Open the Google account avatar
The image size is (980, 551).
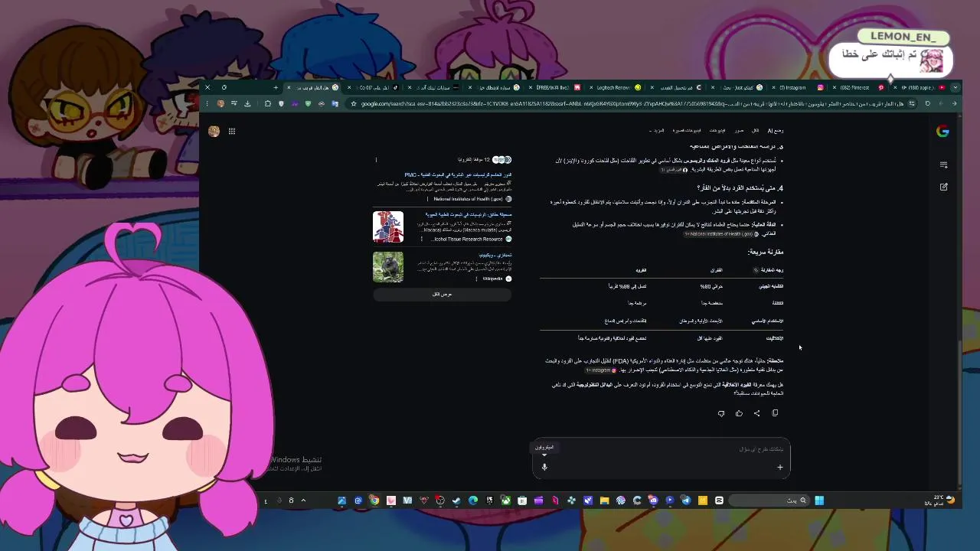[214, 132]
